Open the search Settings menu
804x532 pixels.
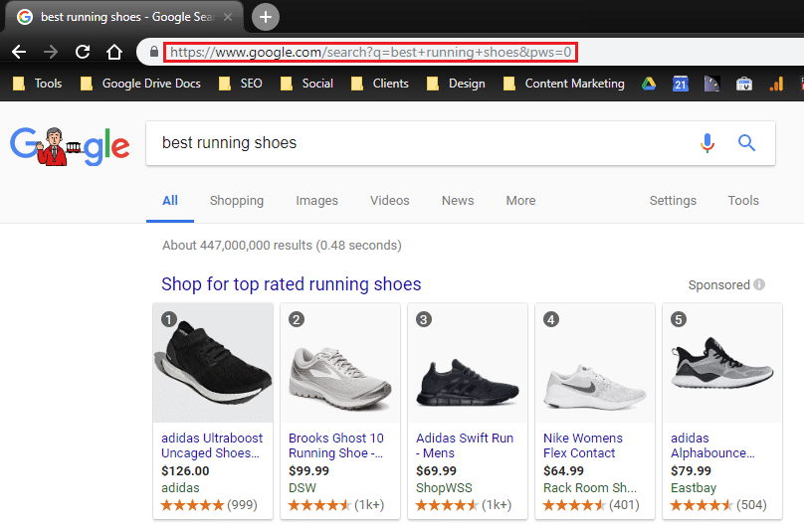[x=673, y=201]
